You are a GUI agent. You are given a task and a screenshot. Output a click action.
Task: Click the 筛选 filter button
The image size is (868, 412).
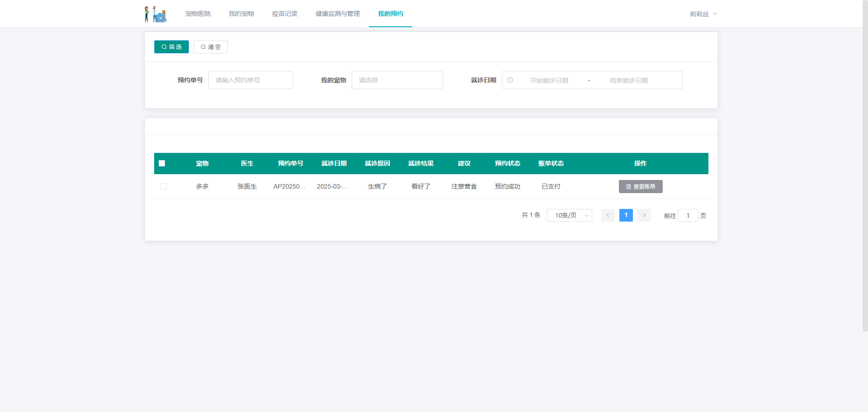point(171,47)
